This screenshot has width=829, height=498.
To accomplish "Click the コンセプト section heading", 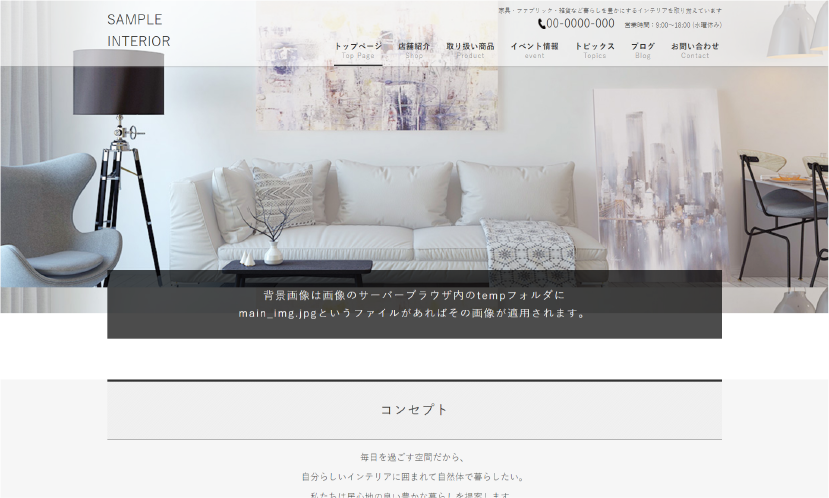I will point(414,410).
